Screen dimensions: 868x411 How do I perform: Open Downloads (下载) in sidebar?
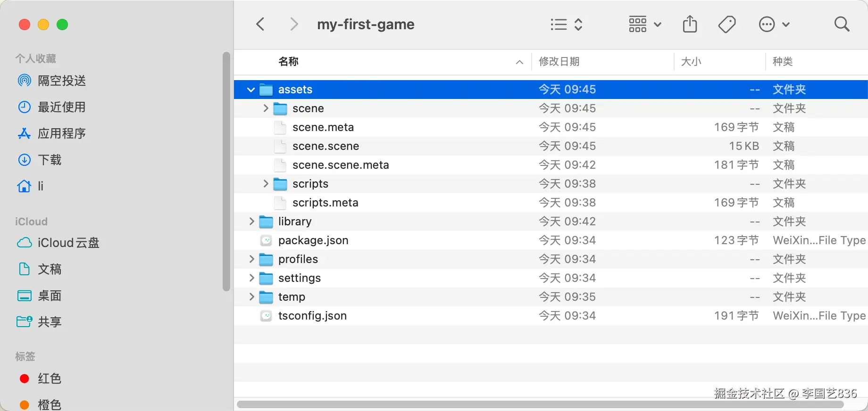coord(40,160)
